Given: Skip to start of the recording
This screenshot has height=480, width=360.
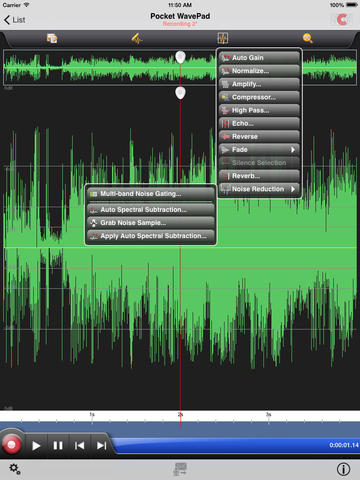Looking at the screenshot, I should coord(79,446).
